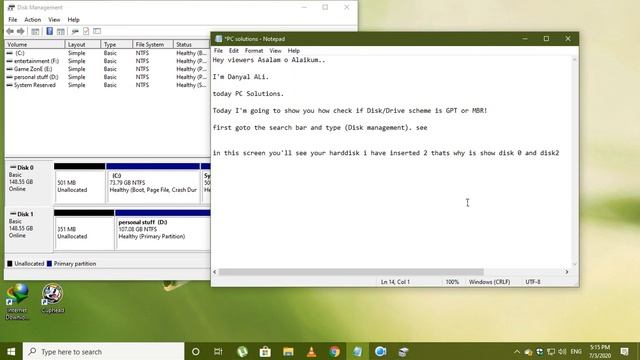Viewport: 640px width, 360px height.
Task: Select the System Reserved volume row
Action: pyautogui.click(x=108, y=85)
